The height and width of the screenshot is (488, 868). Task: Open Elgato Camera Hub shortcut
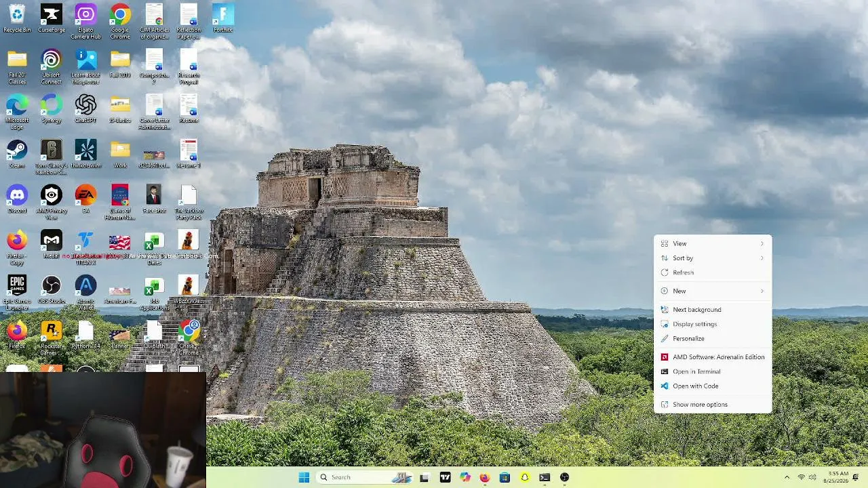[x=85, y=22]
